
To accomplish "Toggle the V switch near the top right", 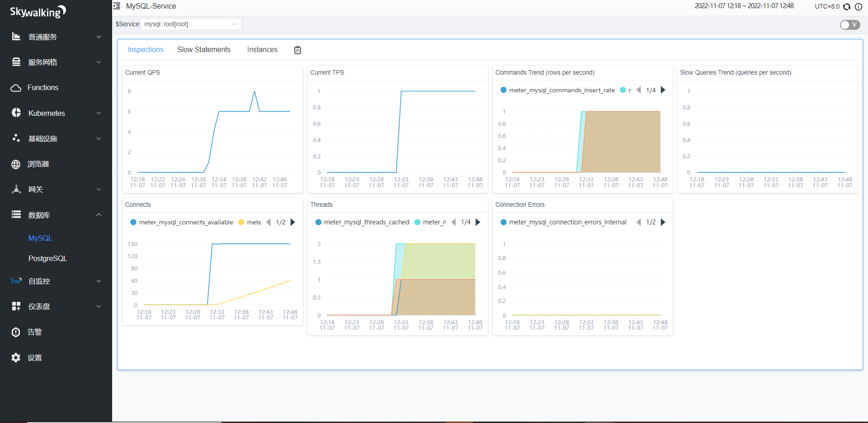I will (849, 25).
